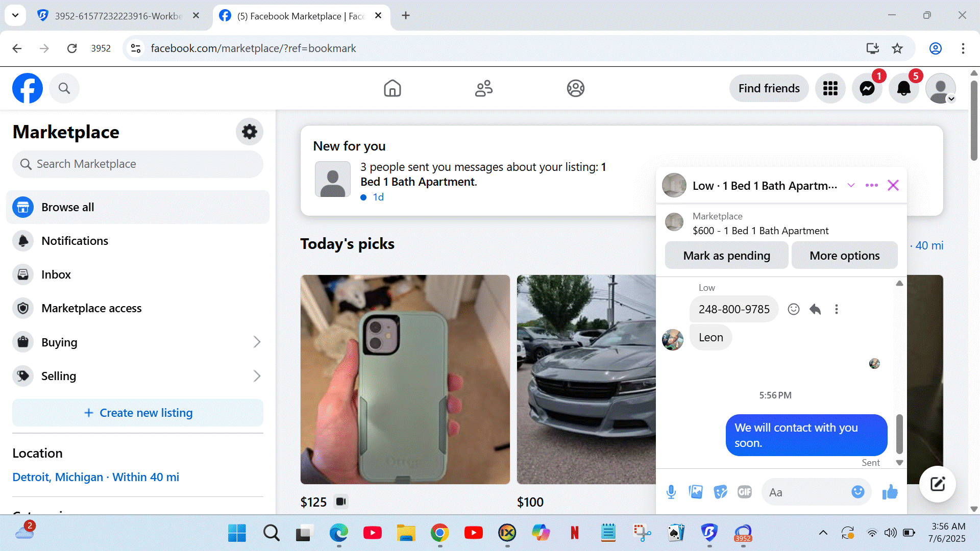This screenshot has width=980, height=551.
Task: Click the emoji react icon beside 248-800-9785
Action: [793, 309]
